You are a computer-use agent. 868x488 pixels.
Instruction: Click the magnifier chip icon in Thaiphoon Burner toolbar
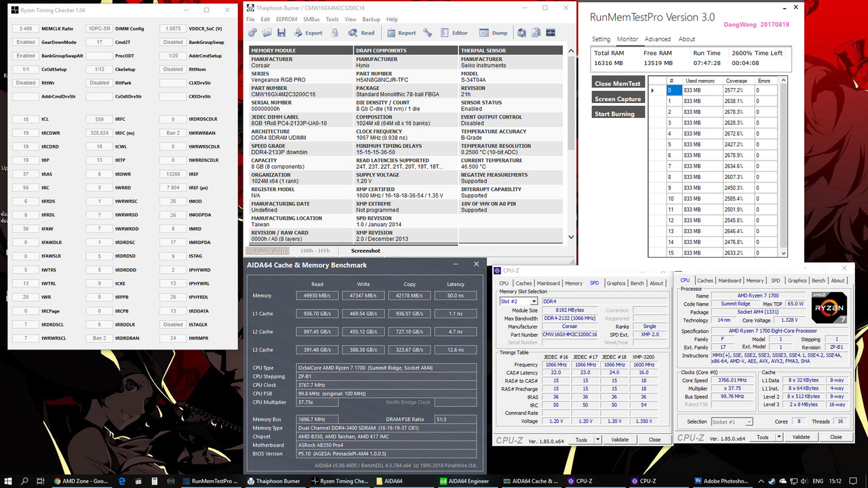521,33
